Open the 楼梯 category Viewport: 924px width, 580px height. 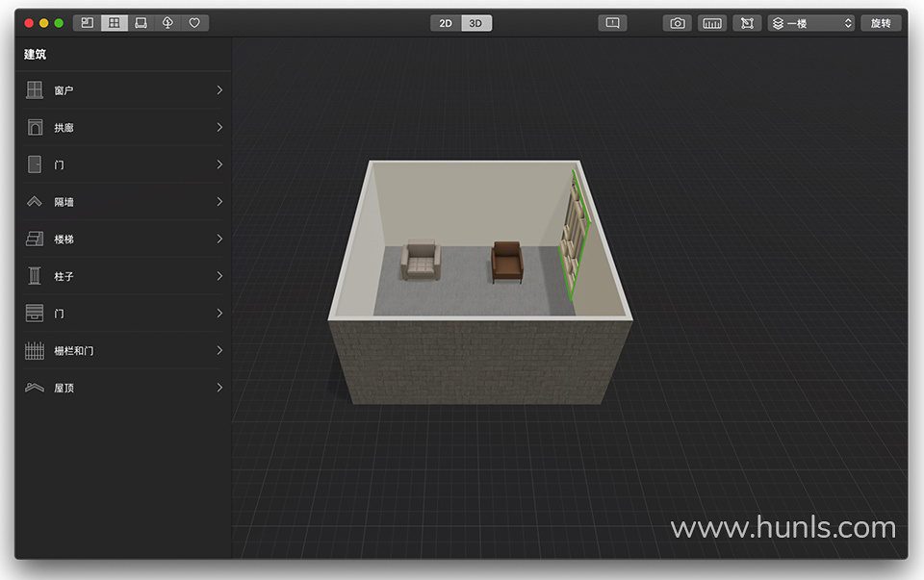[123, 239]
